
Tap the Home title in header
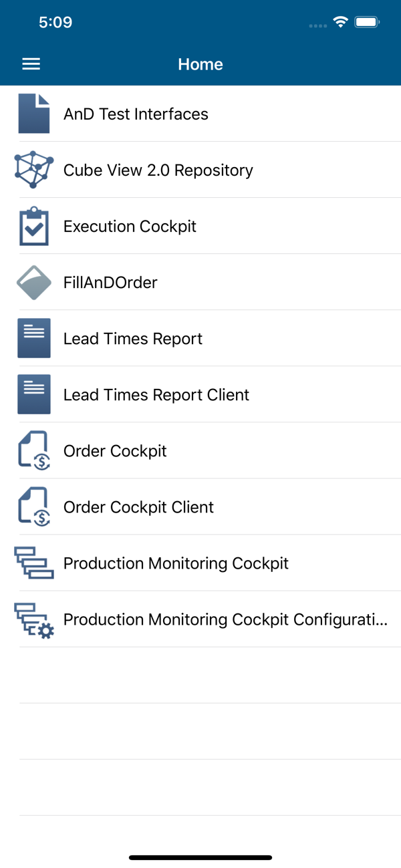[x=200, y=64]
